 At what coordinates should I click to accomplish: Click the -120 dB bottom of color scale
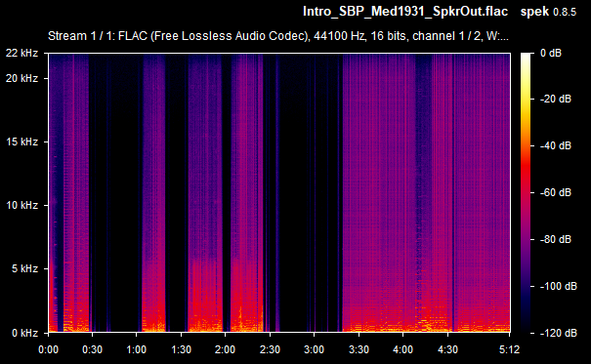(559, 333)
